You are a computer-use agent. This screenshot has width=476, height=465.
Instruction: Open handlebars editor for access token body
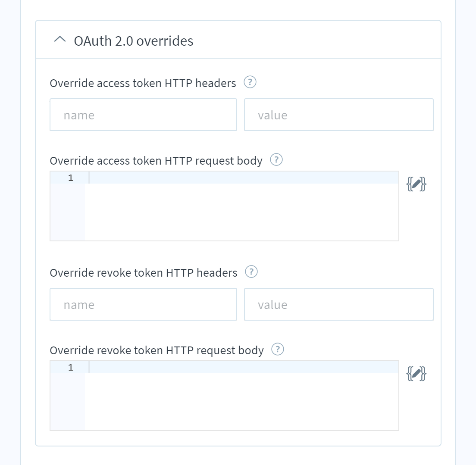tap(416, 184)
